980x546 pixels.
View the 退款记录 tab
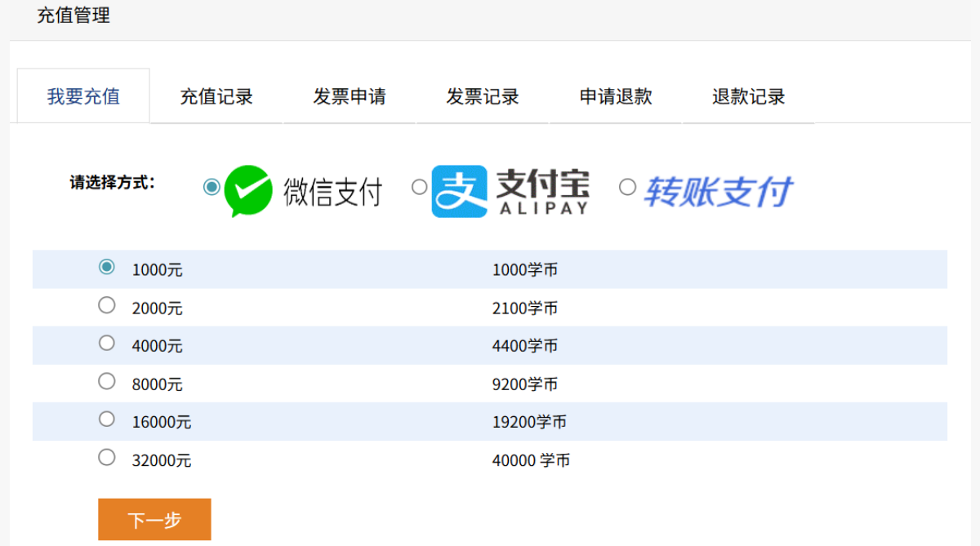coord(748,96)
